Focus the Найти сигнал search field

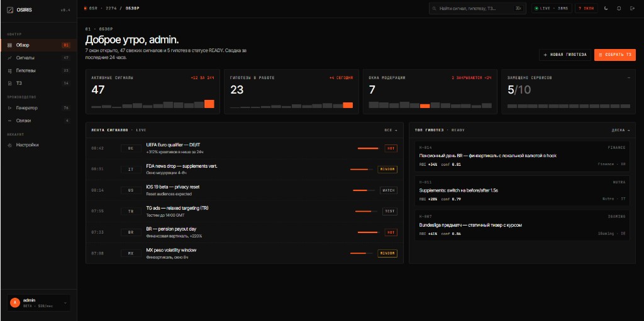click(477, 8)
